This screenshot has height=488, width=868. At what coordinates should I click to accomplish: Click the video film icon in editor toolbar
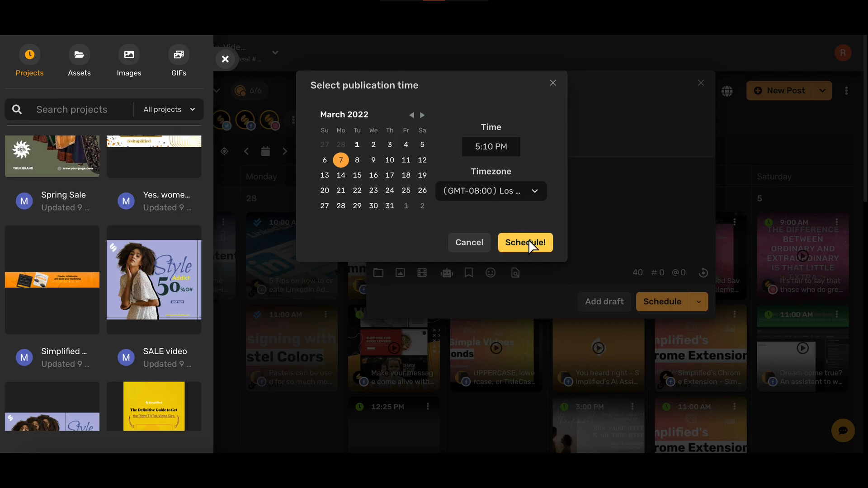click(x=422, y=272)
